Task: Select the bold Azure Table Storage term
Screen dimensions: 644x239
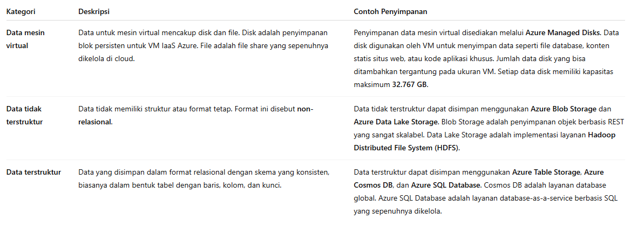Action: point(546,172)
